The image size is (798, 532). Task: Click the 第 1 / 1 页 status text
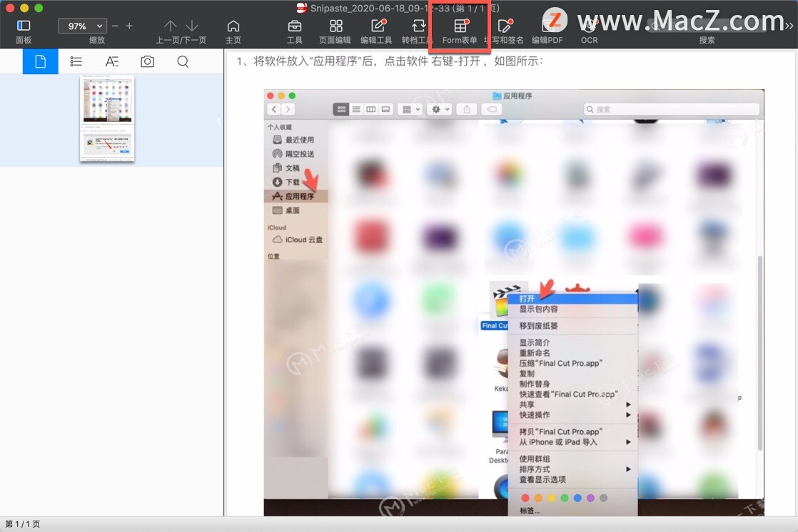pyautogui.click(x=22, y=524)
